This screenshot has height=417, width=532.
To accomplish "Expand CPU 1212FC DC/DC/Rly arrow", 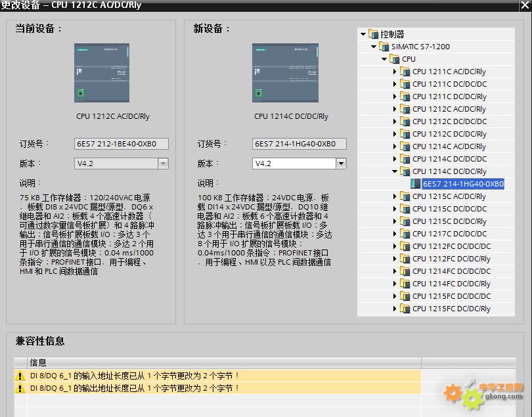I will pos(395,259).
